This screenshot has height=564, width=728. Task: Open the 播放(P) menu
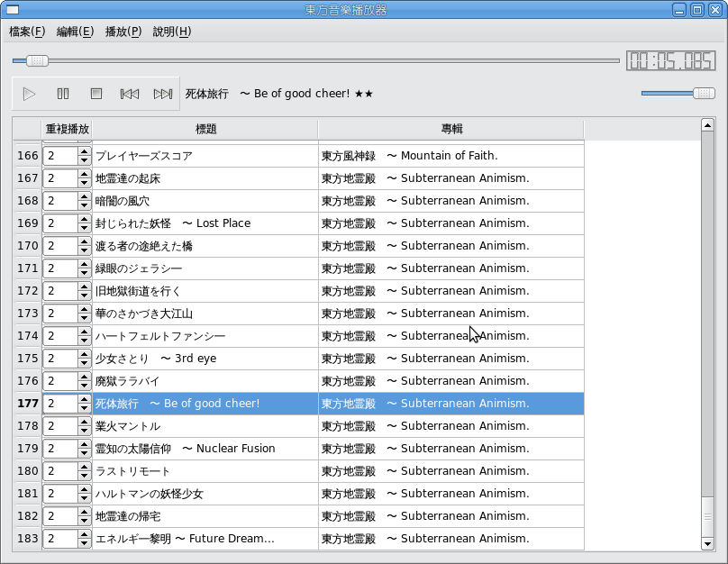point(123,32)
